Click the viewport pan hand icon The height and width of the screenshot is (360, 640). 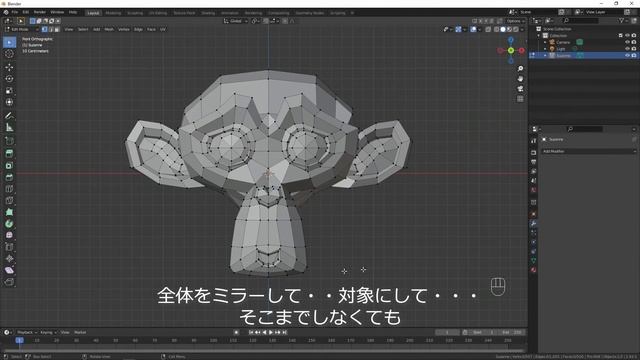520,79
